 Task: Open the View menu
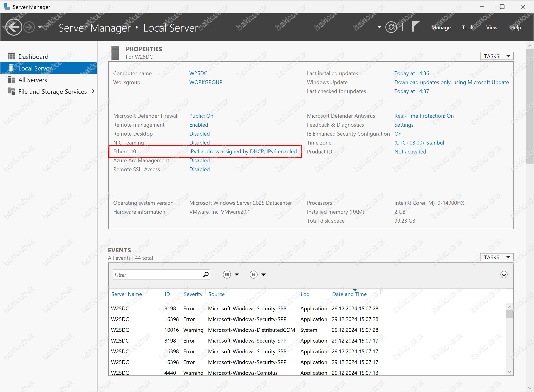pyautogui.click(x=492, y=28)
